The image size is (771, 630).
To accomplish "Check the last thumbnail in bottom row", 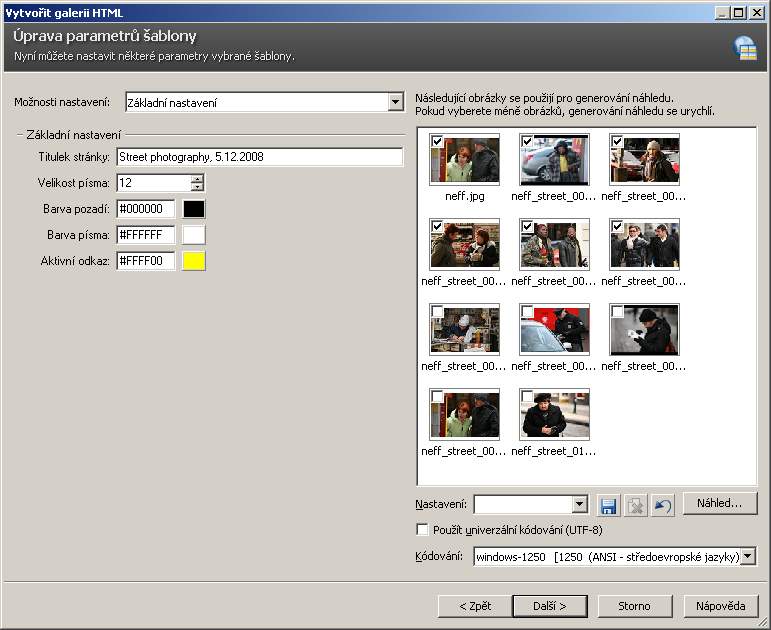I will (527, 397).
